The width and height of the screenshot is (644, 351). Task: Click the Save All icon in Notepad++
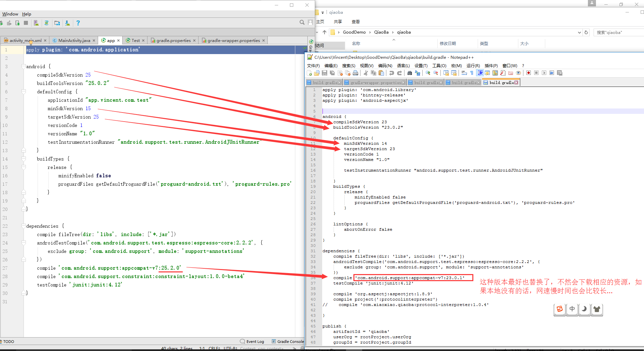pyautogui.click(x=332, y=73)
